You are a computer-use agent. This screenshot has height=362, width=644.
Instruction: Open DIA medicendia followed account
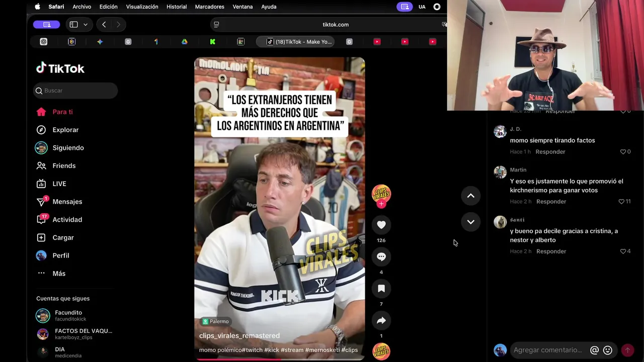click(x=58, y=352)
